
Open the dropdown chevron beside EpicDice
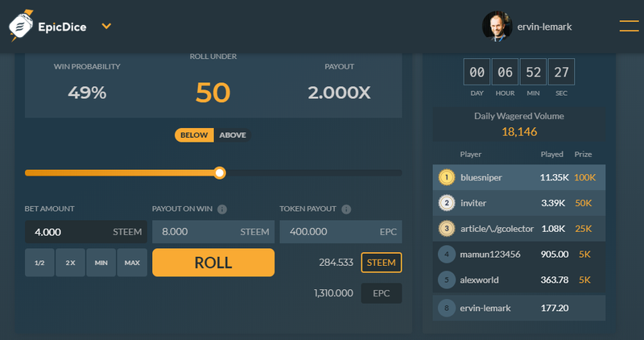point(106,27)
